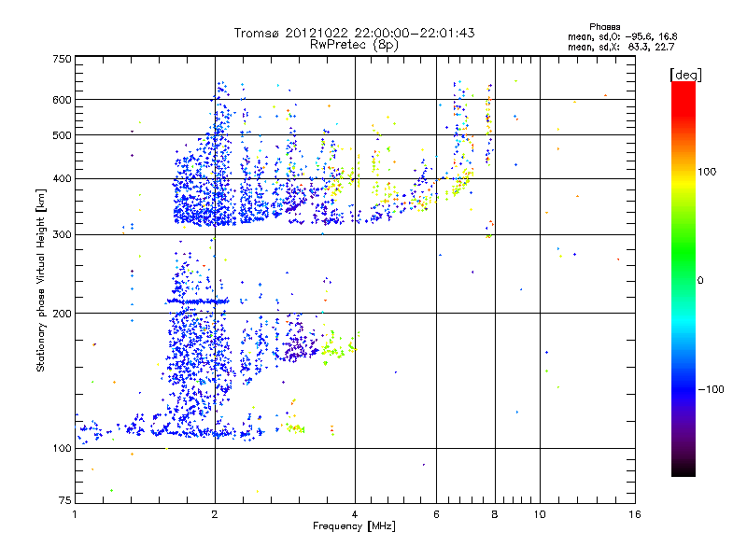Click the yellow echo cluster near 3 MHz, 105 km
Image resolution: width=747 pixels, height=560 pixels.
(x=295, y=428)
